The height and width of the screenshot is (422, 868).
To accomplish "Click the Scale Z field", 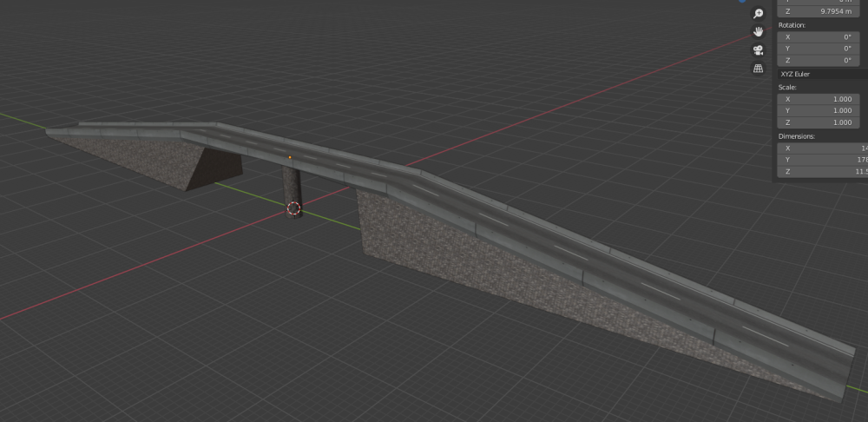I will 819,122.
